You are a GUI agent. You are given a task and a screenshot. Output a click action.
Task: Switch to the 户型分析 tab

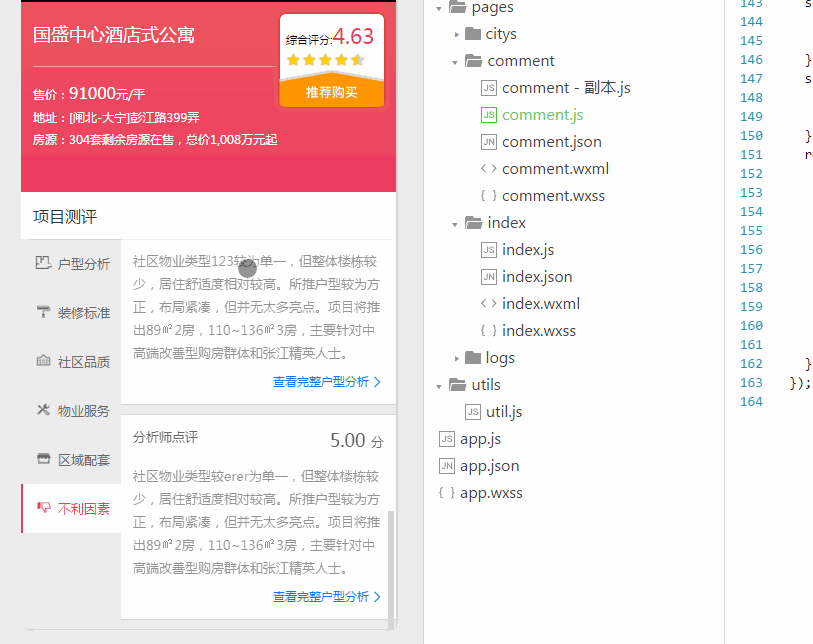pos(72,263)
